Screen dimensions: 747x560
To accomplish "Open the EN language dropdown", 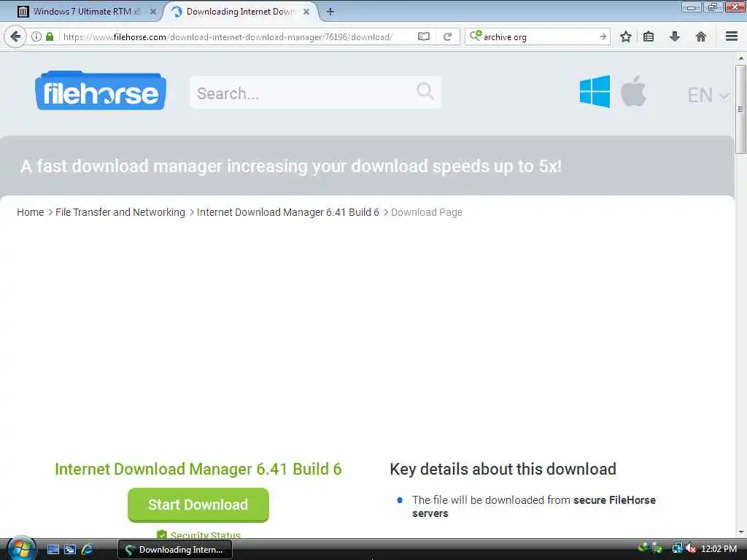I will [x=708, y=96].
